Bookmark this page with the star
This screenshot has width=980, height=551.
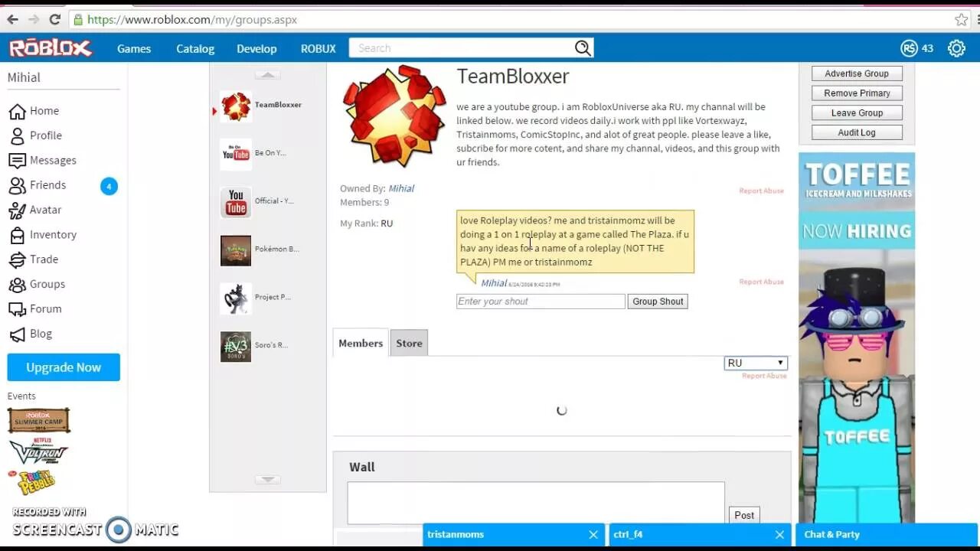(x=961, y=19)
